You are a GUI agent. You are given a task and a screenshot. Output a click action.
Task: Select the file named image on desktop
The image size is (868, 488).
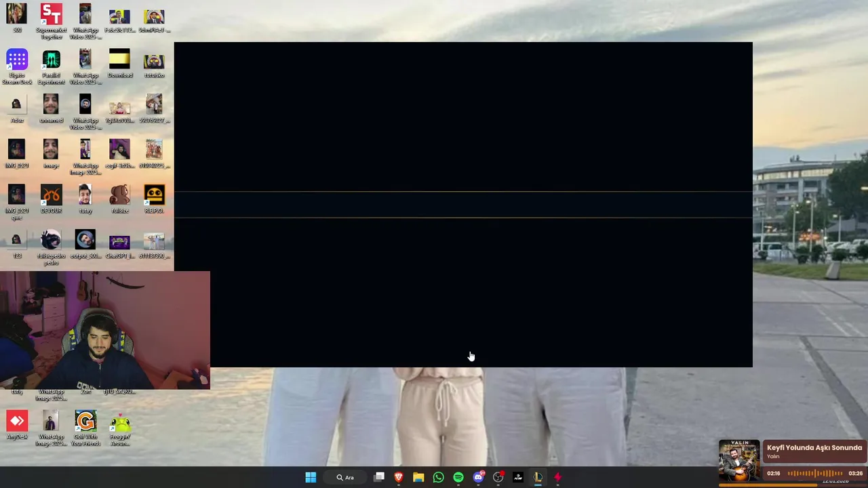click(x=51, y=154)
